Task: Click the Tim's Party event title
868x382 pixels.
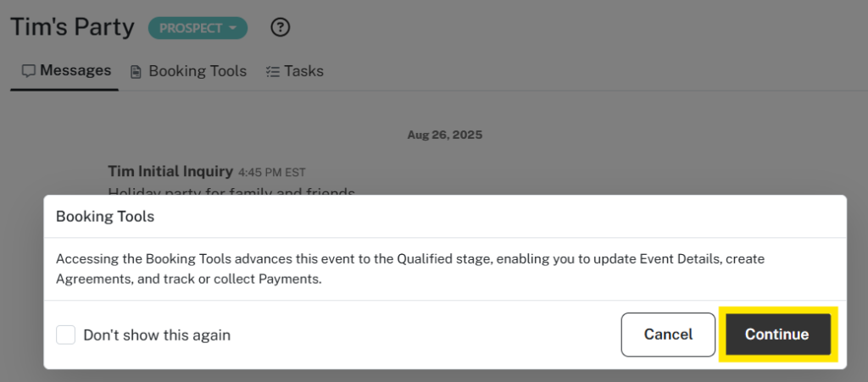Action: pos(72,27)
